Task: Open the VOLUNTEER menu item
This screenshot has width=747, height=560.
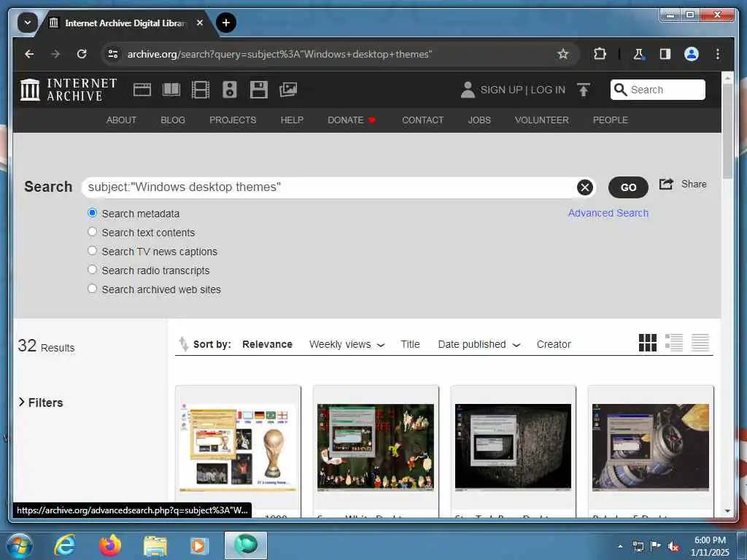Action: point(542,120)
